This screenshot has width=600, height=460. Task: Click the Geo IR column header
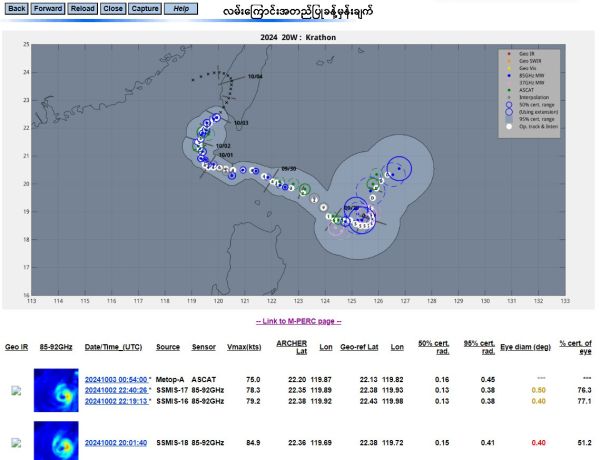point(16,347)
